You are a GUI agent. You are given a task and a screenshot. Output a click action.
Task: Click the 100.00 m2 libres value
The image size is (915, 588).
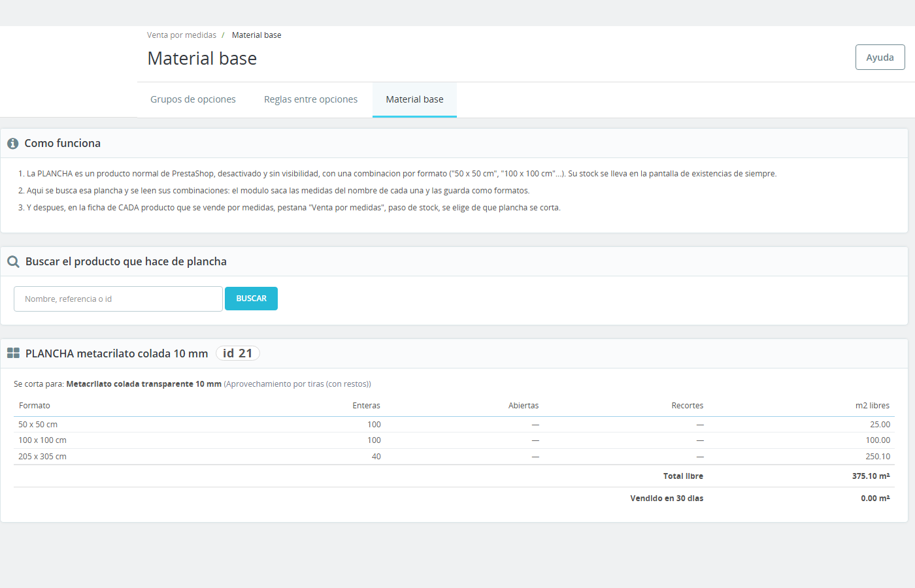click(x=878, y=440)
